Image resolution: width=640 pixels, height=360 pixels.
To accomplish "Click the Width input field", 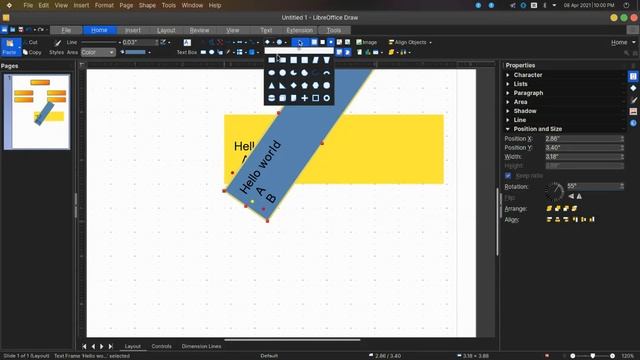I will click(x=584, y=157).
